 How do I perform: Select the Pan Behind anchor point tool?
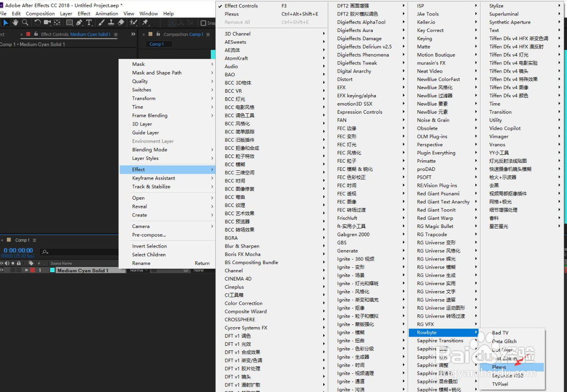(x=57, y=22)
